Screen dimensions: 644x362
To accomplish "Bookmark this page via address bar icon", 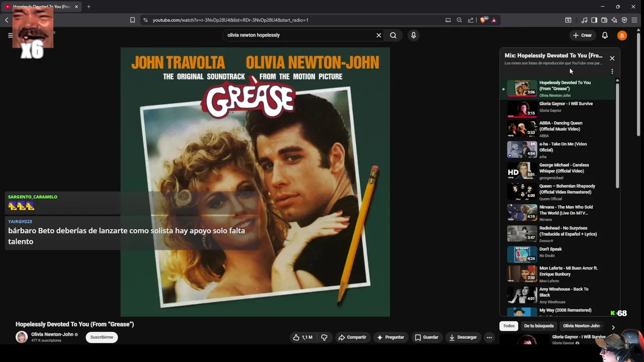I will tap(132, 20).
